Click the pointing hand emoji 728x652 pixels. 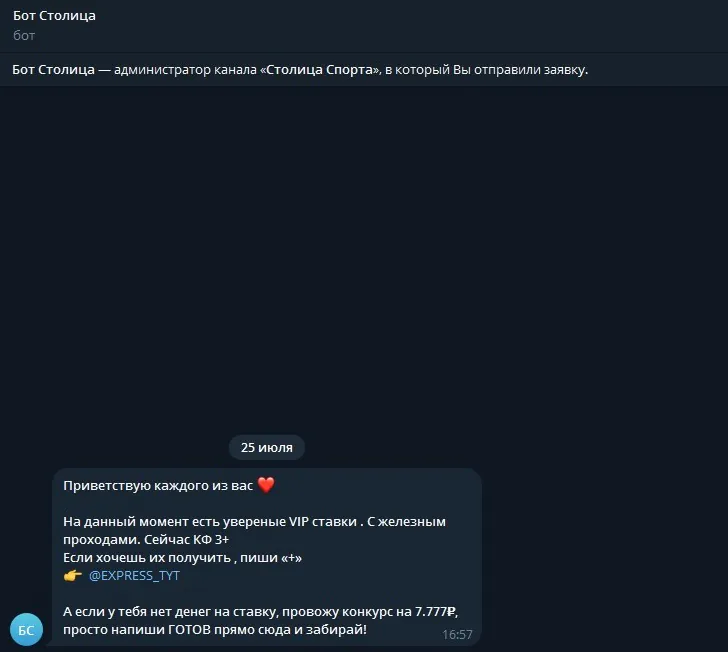pos(72,576)
